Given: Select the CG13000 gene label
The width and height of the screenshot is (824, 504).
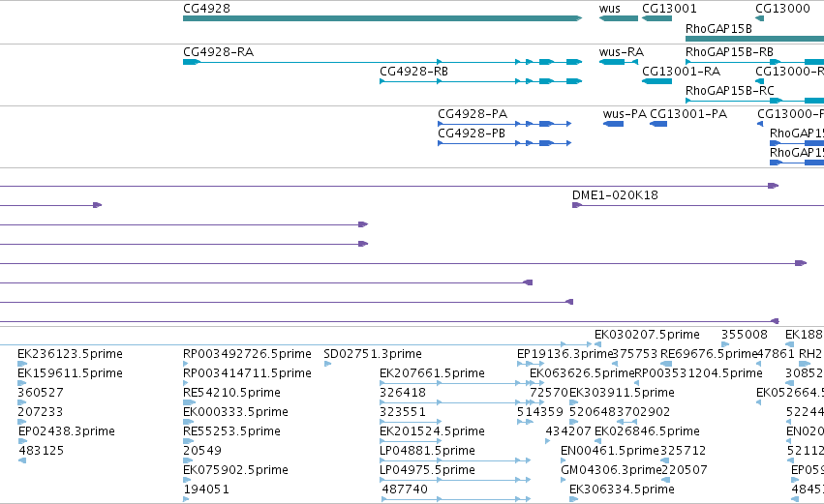Looking at the screenshot, I should (782, 9).
